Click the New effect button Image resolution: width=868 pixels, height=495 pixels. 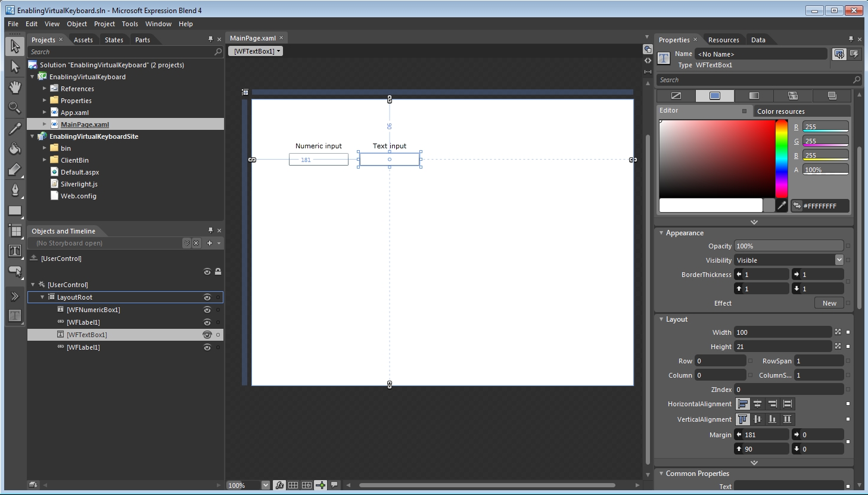tap(829, 303)
